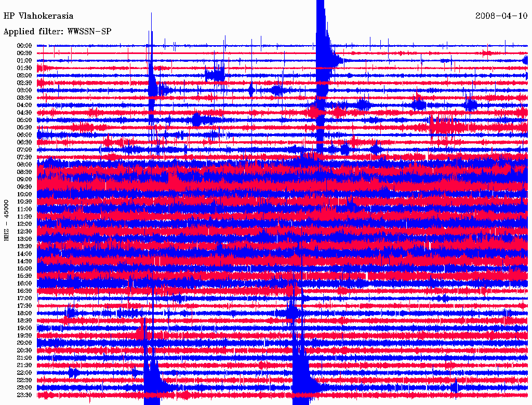Select the 19:30 time label
Viewport: 532px width, 405px height.
coord(24,335)
